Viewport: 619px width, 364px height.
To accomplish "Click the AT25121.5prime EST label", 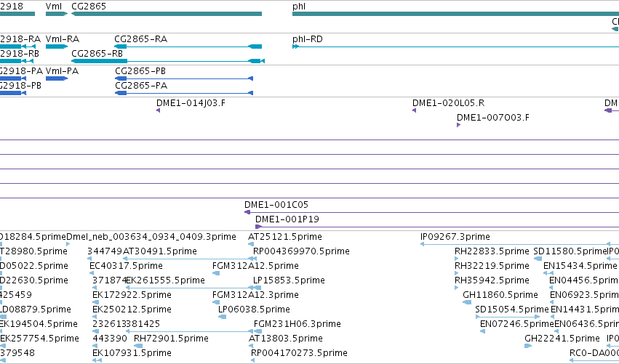I will 285,237.
